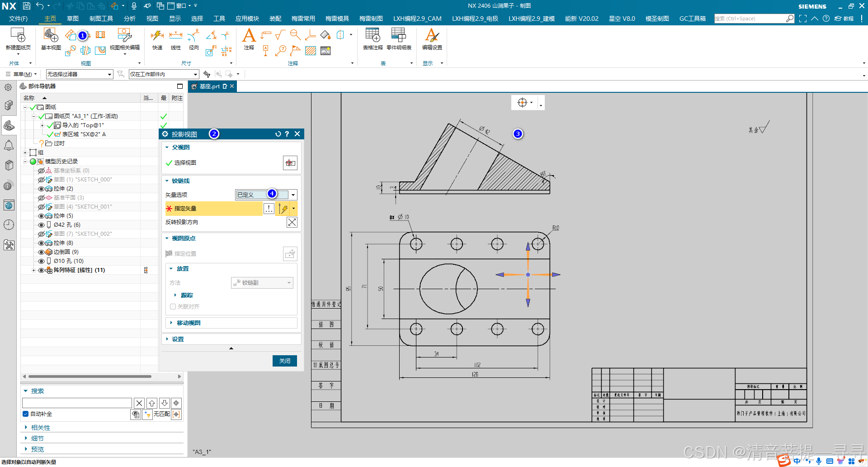Toggle visibility of Ø42 孔 (6) feature
Image resolution: width=868 pixels, height=467 pixels.
41,225
